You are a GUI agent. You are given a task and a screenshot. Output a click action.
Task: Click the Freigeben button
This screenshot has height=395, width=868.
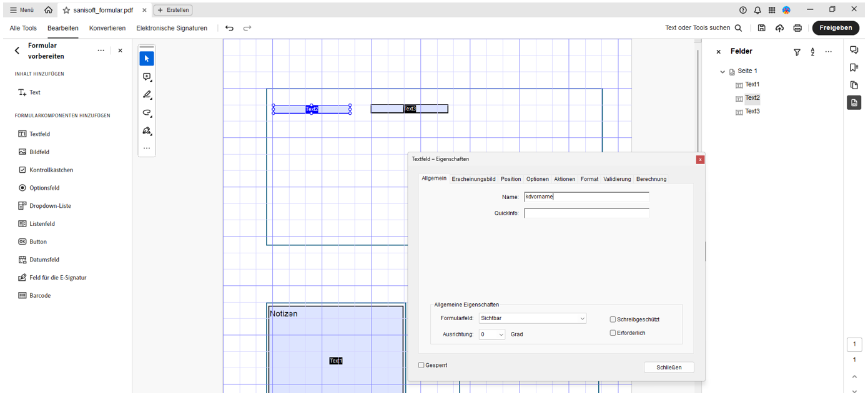[836, 28]
